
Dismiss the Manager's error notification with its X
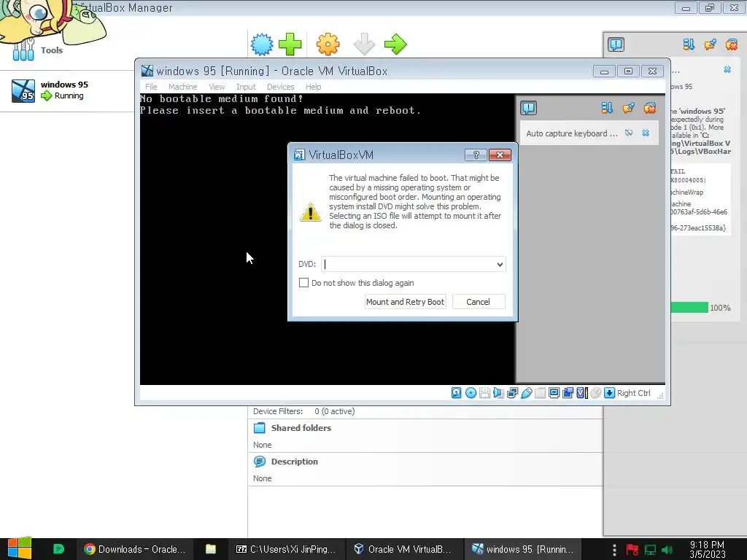pyautogui.click(x=727, y=69)
